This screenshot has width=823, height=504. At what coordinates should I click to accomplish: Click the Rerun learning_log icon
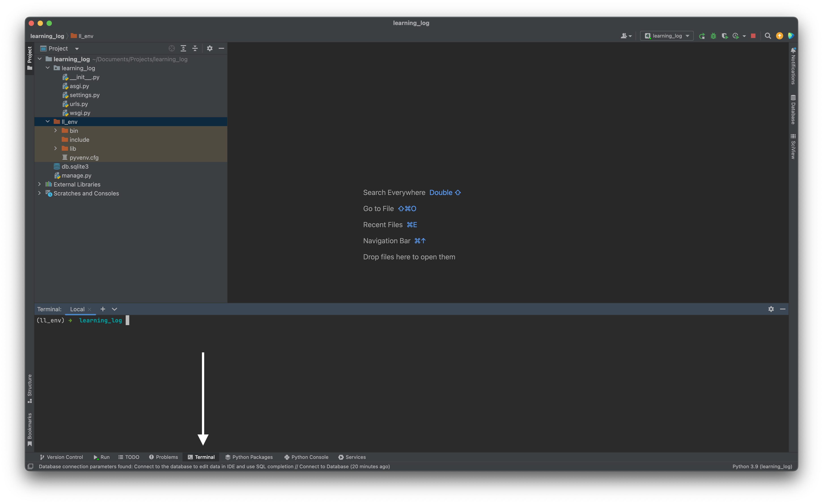(702, 36)
